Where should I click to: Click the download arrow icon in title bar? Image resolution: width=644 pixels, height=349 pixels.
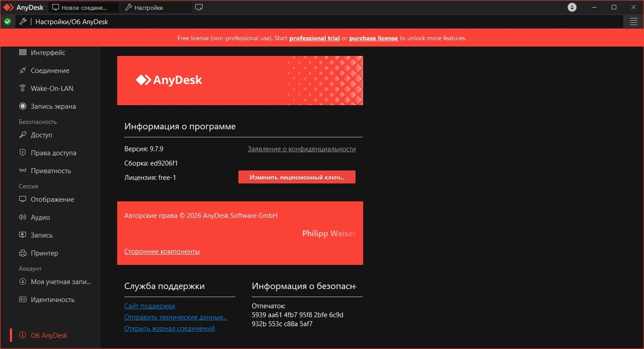(x=573, y=8)
